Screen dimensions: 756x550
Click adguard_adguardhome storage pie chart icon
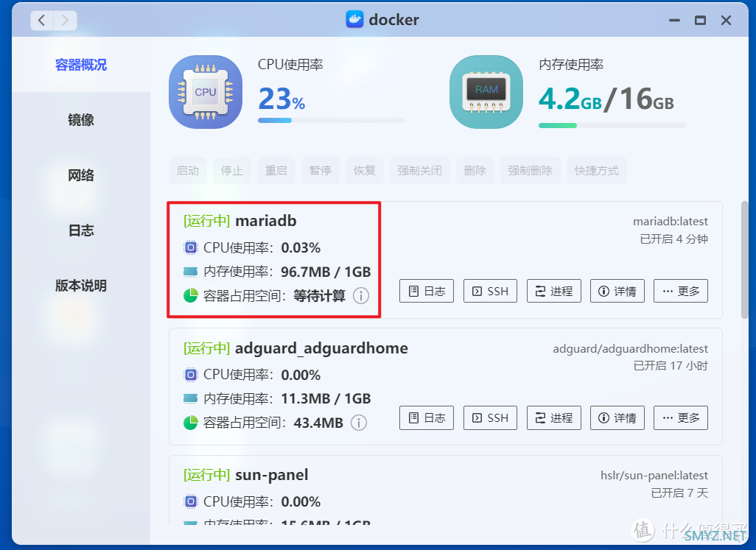(x=191, y=423)
